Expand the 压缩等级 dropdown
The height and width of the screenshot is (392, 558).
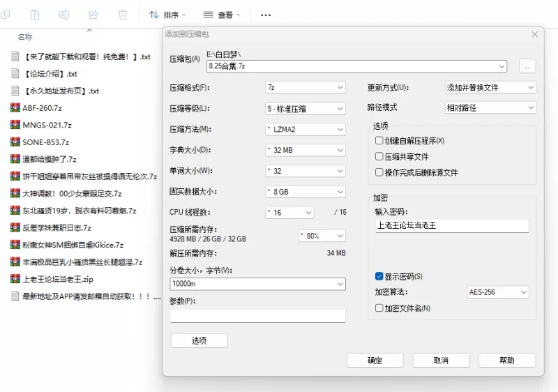pyautogui.click(x=306, y=109)
